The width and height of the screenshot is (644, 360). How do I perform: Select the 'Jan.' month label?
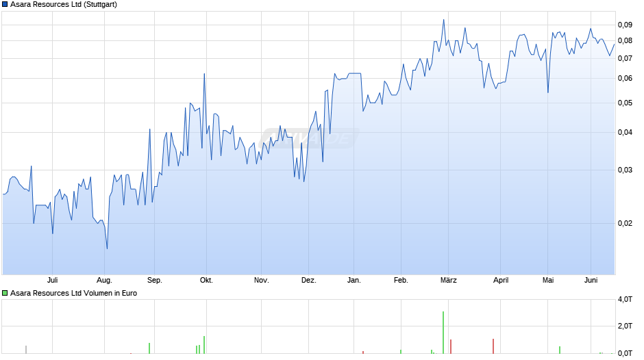[354, 280]
